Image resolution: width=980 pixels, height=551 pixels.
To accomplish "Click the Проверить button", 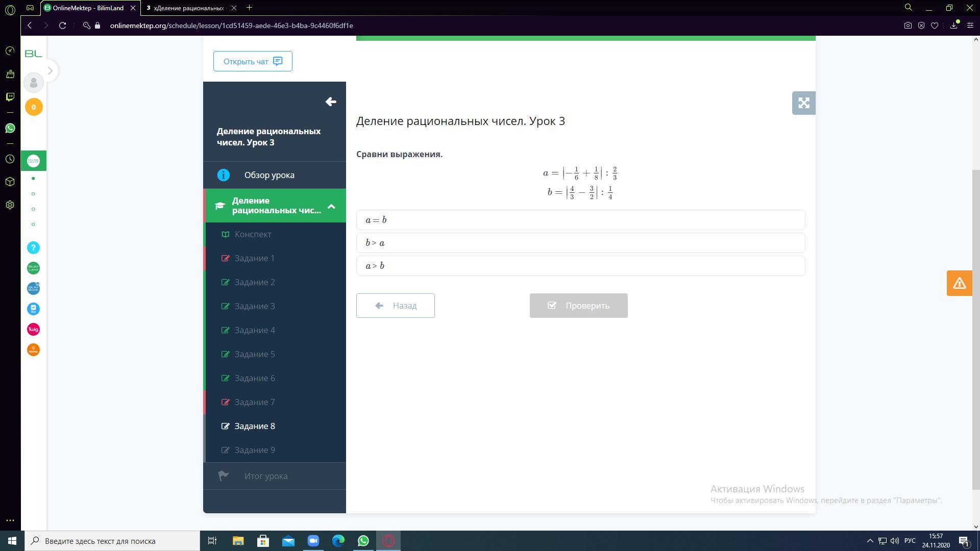I will pos(578,306).
